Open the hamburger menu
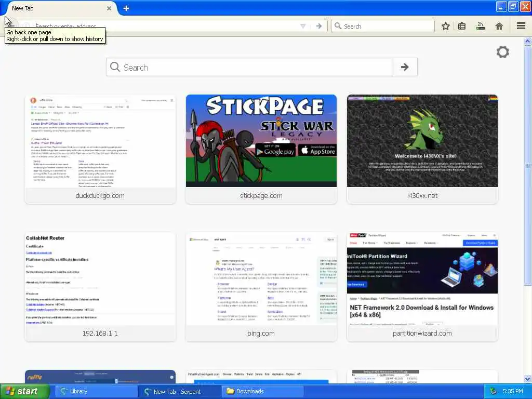532x399 pixels. click(x=521, y=26)
